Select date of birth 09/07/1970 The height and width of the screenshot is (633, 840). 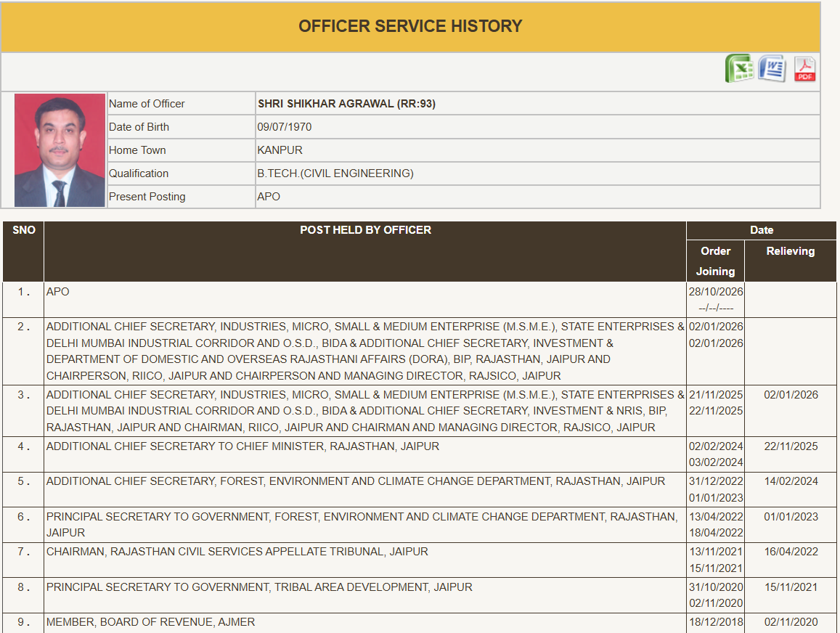[x=285, y=127]
